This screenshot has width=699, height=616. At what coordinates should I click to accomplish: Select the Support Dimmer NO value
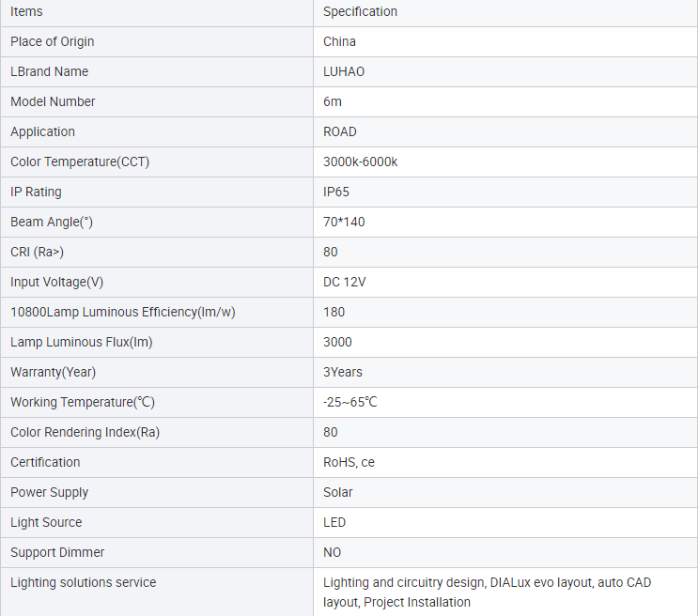click(x=332, y=552)
